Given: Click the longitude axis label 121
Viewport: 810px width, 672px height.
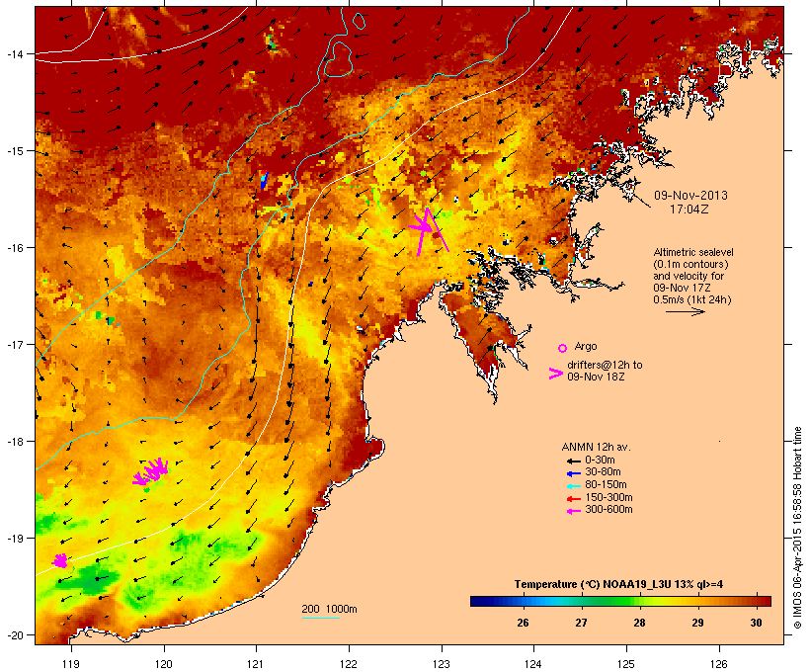Looking at the screenshot, I should [x=256, y=664].
